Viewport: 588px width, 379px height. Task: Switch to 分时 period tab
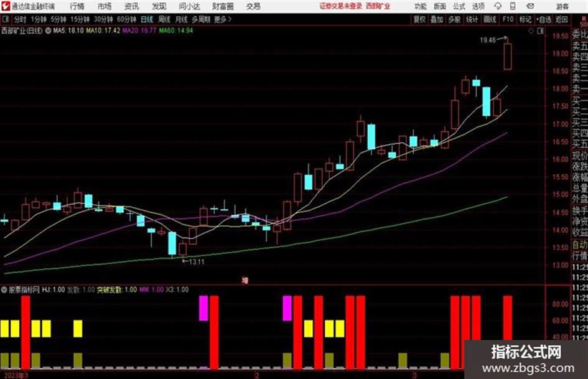(x=20, y=19)
